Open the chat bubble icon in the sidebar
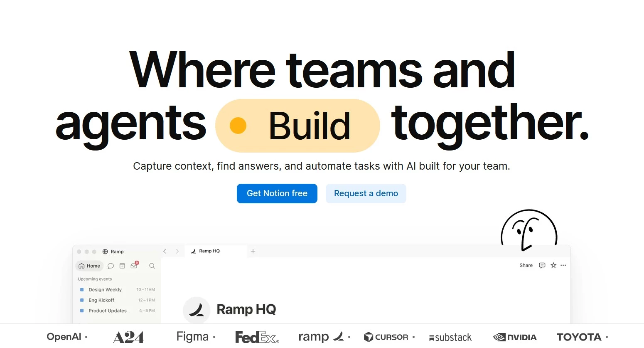This screenshot has height=348, width=644. (111, 266)
